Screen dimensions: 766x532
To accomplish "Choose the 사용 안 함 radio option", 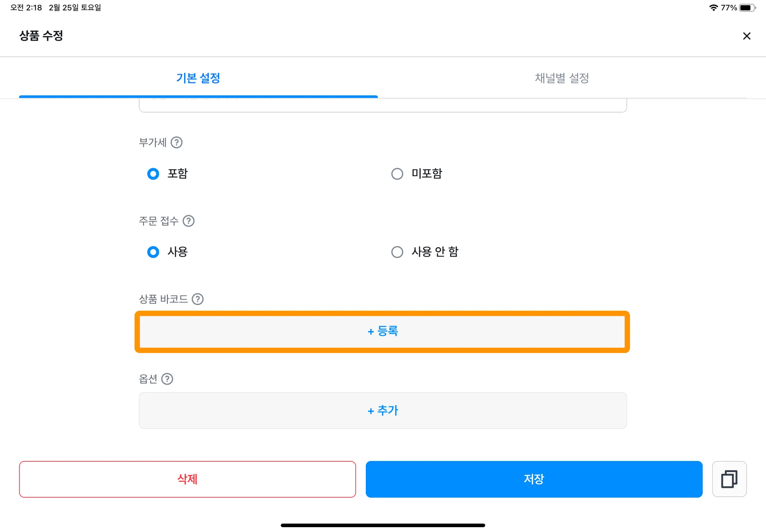I will 397,252.
